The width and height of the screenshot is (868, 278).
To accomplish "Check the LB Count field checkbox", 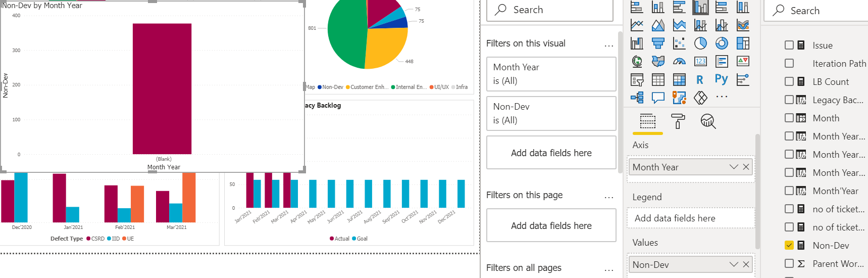I will click(x=789, y=81).
